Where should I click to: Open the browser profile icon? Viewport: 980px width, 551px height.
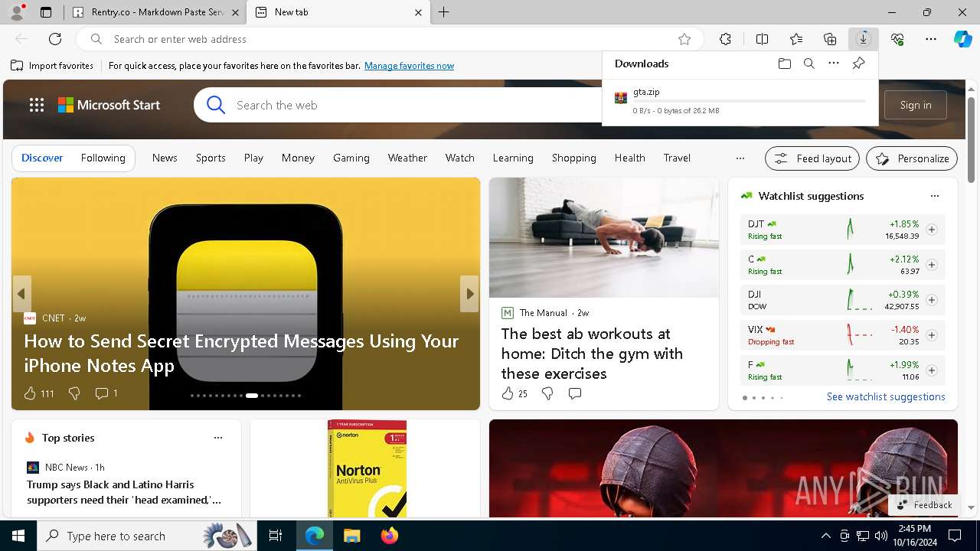tap(16, 12)
